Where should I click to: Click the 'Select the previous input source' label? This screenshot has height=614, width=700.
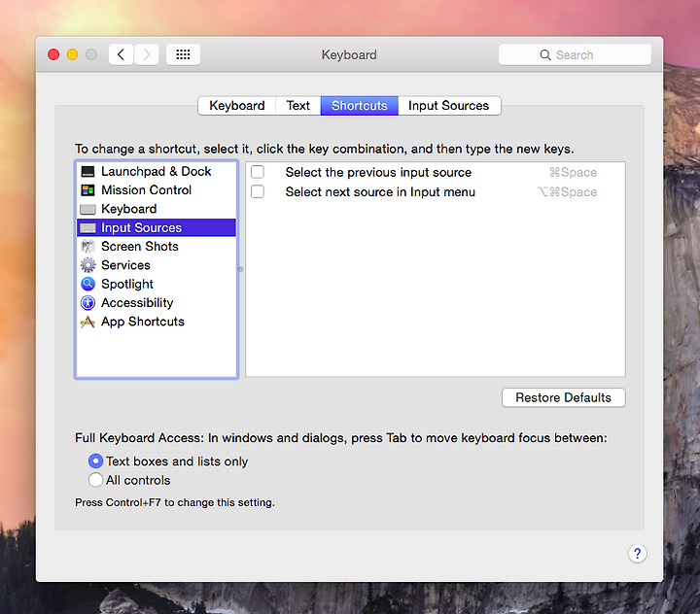(x=378, y=172)
